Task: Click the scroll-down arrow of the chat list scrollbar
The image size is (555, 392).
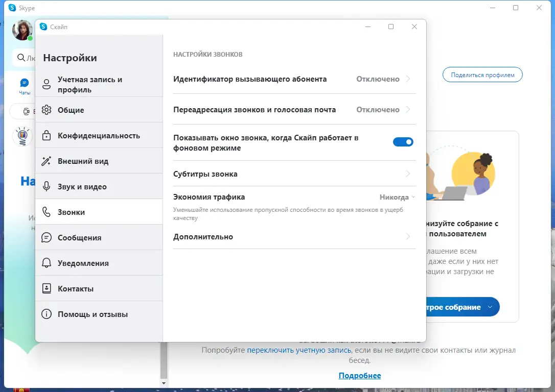Action: click(164, 383)
